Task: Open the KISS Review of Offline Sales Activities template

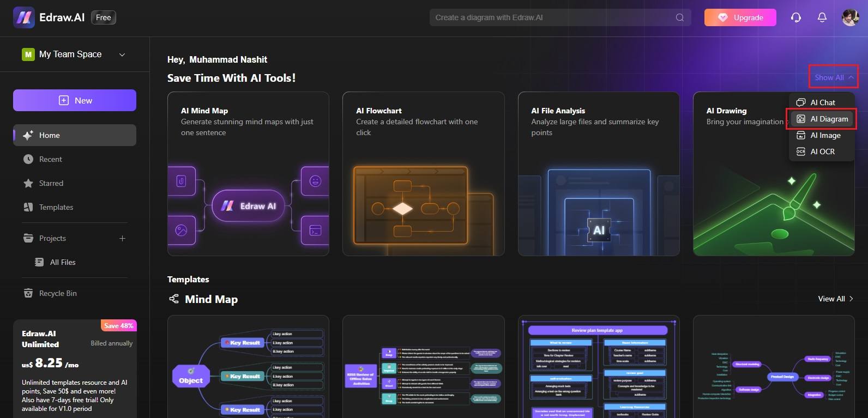Action: tap(424, 367)
